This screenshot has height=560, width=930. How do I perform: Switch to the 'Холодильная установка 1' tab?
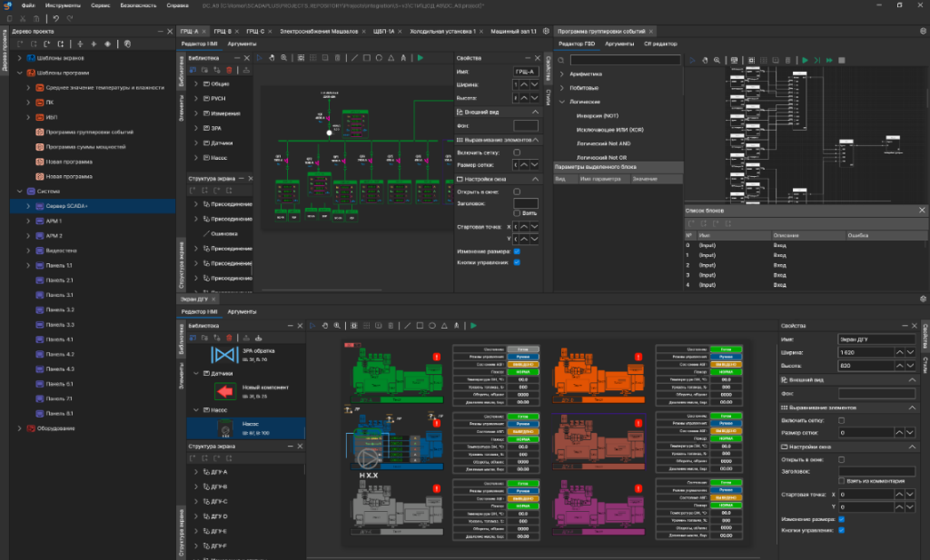[442, 31]
